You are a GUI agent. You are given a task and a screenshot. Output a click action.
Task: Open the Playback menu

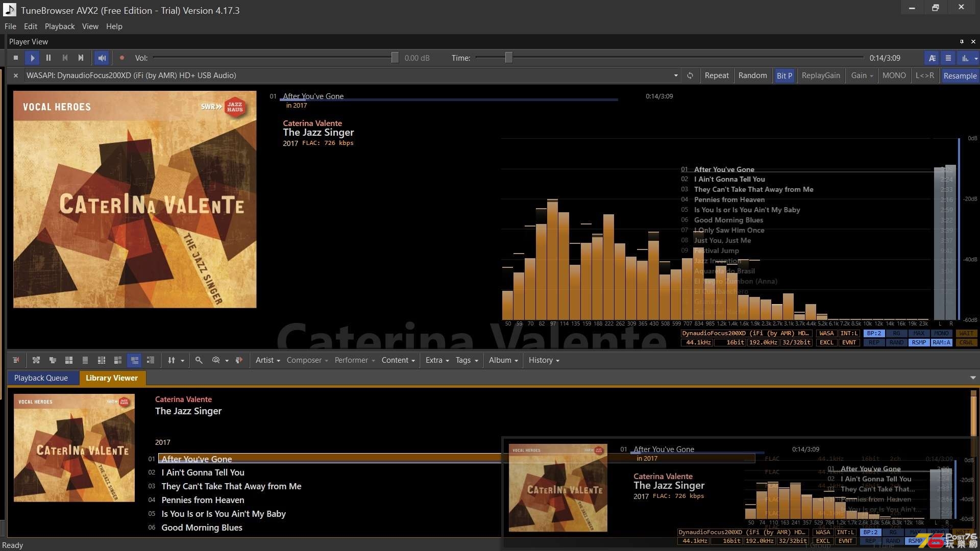60,27
